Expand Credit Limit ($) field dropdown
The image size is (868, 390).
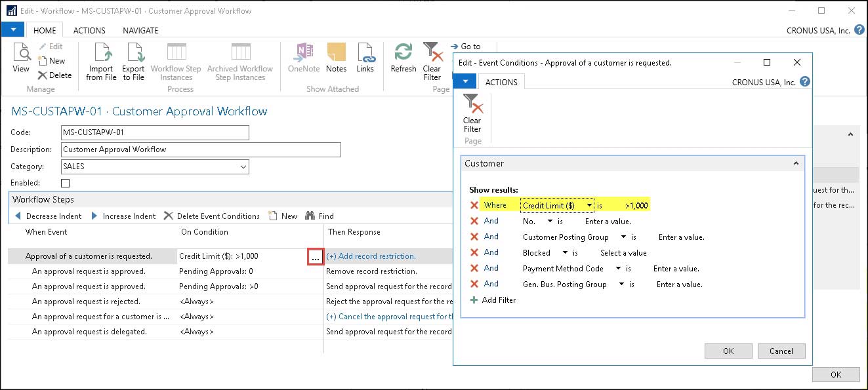[590, 206]
